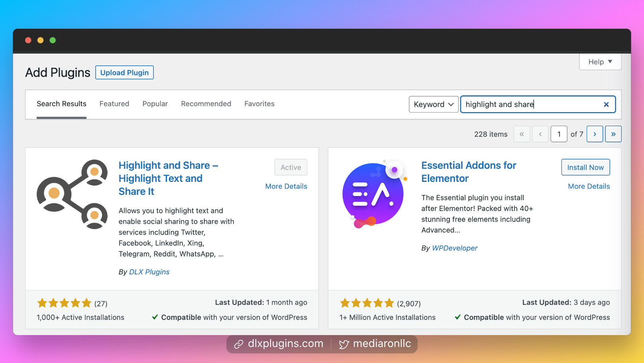Click the 1+ Million Active Installations text
The width and height of the screenshot is (644, 363).
(387, 318)
